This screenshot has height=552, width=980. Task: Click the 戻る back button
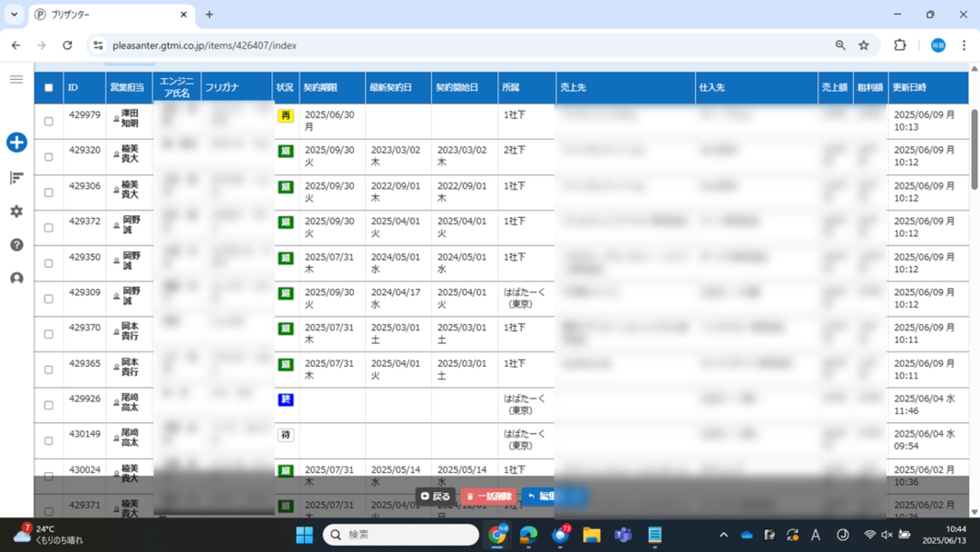(x=436, y=497)
